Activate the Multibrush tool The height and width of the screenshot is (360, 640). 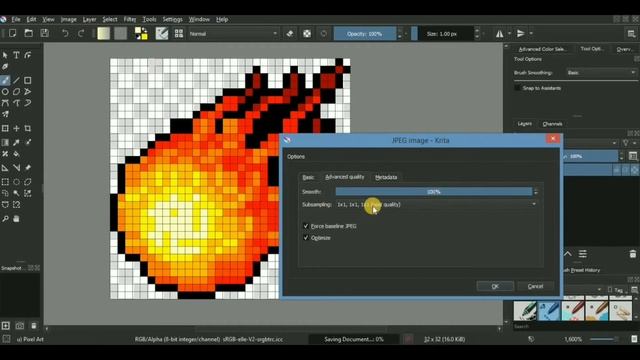click(5, 114)
